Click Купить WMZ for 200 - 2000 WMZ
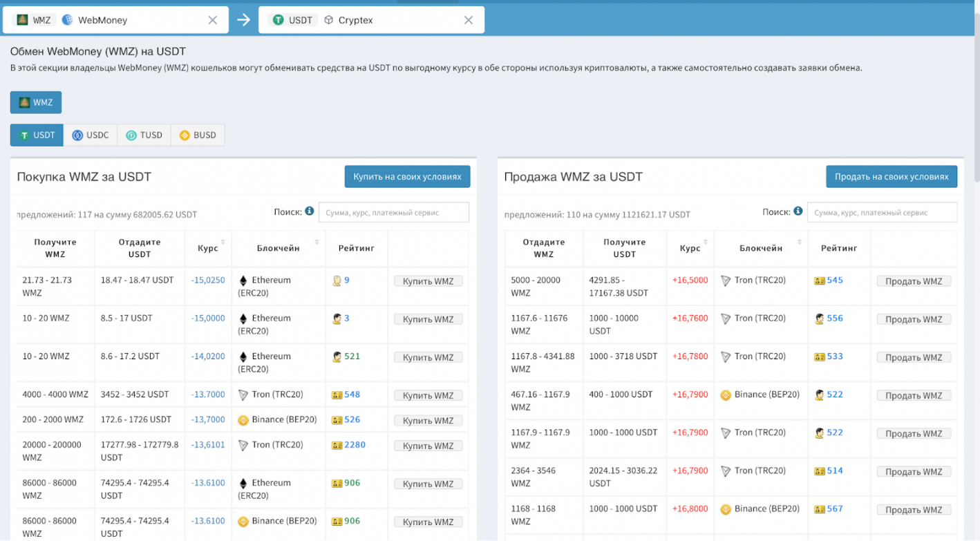 428,421
